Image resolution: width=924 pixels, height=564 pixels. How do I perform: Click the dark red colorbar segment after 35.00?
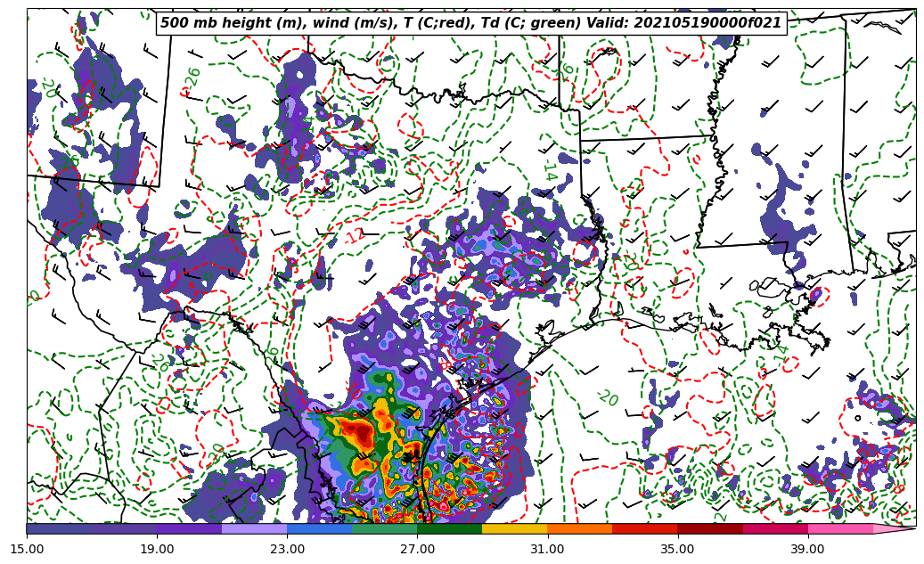point(710,528)
